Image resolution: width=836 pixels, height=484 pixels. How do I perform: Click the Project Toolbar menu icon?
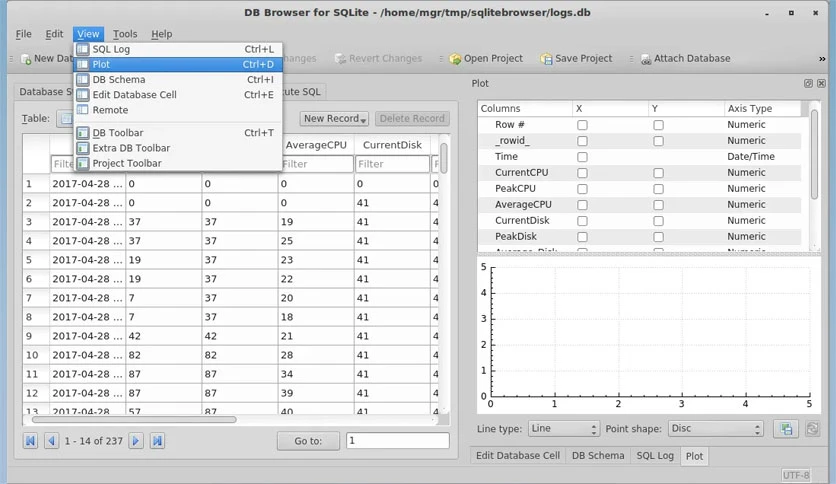click(x=83, y=163)
